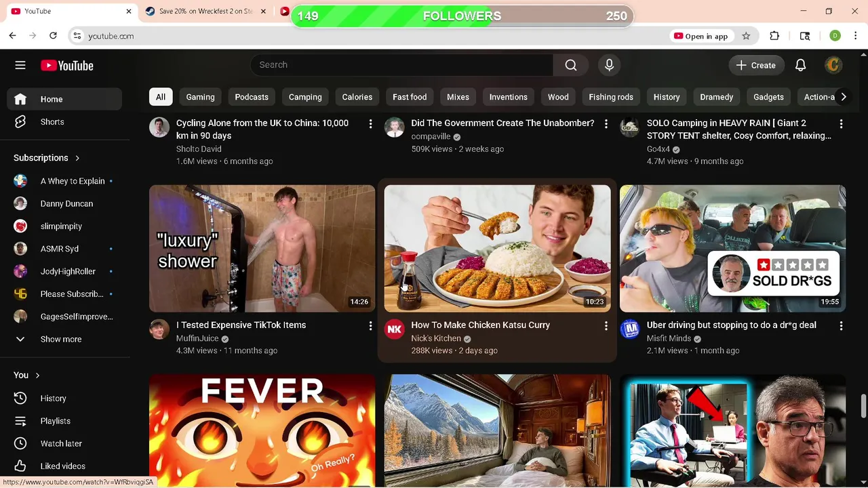The height and width of the screenshot is (488, 868).
Task: Open ASMR Syd subscription channel
Action: point(64,249)
